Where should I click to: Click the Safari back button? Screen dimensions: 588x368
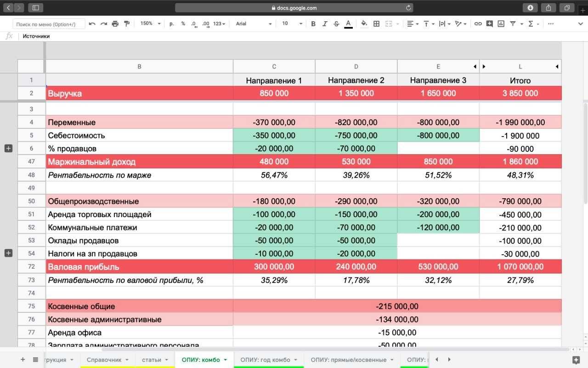(x=8, y=7)
